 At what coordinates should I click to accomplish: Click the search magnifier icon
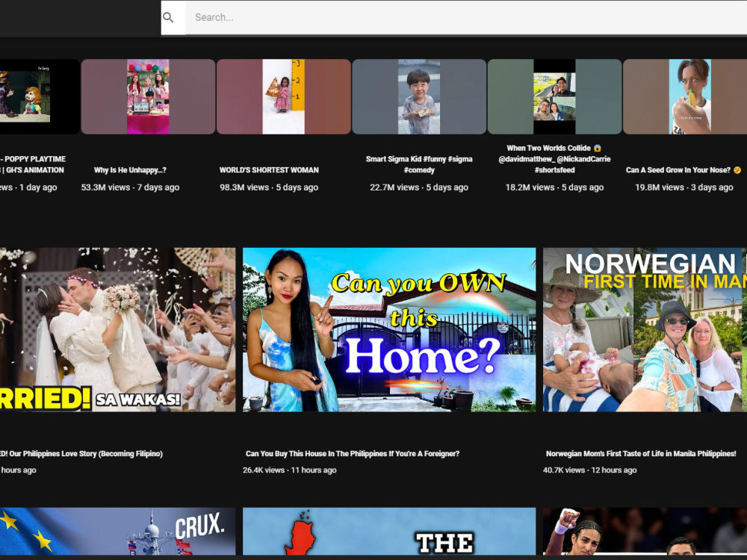pos(168,17)
